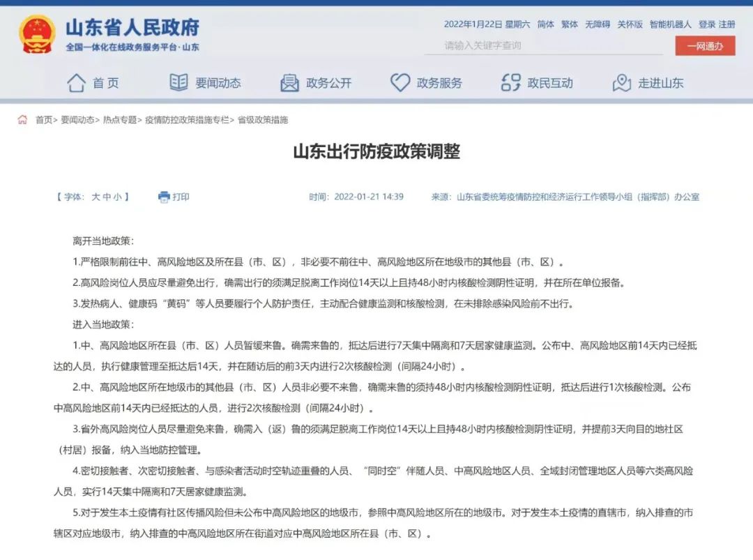Click the line starting 2.高风险岗位人员应尽量避免出行

click(x=349, y=283)
